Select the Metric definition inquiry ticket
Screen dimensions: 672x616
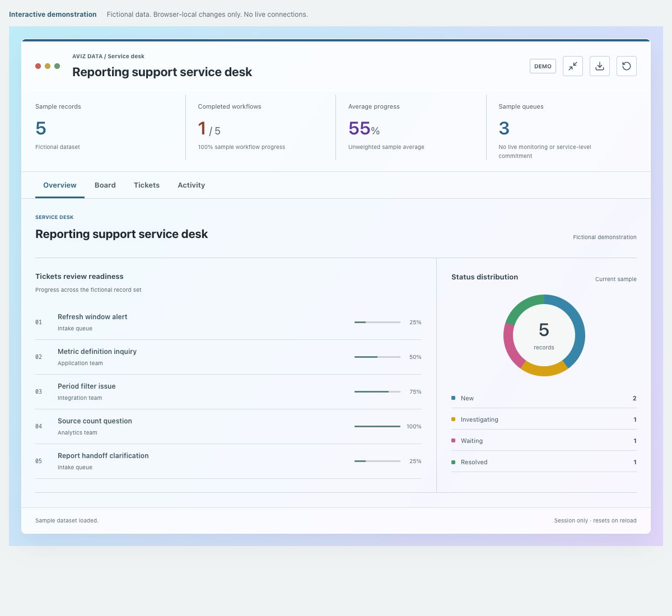228,357
